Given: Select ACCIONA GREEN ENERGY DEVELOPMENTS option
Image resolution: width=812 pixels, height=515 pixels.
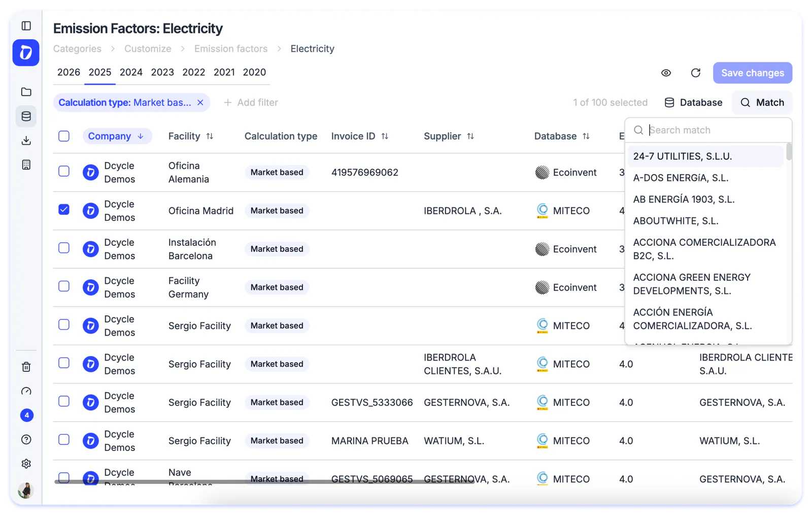Looking at the screenshot, I should (x=705, y=284).
